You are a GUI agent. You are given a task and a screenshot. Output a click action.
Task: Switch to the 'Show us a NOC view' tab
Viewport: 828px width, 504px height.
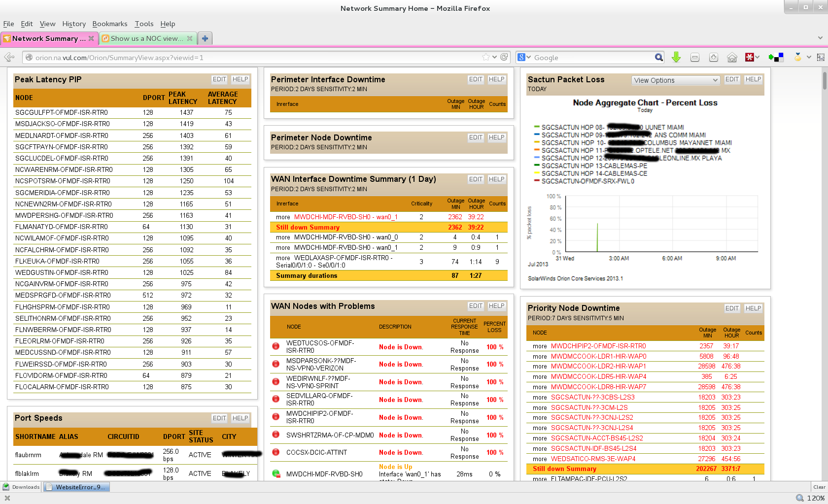click(144, 38)
